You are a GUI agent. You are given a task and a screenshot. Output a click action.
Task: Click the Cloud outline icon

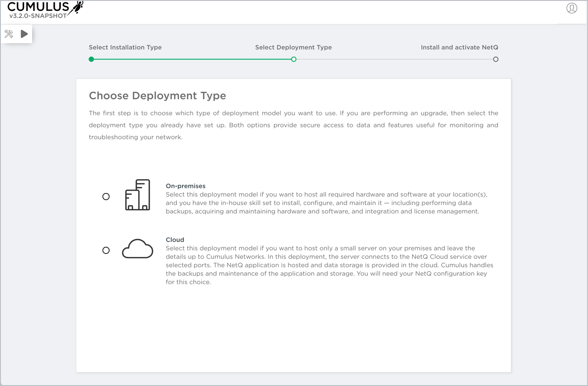pos(138,249)
